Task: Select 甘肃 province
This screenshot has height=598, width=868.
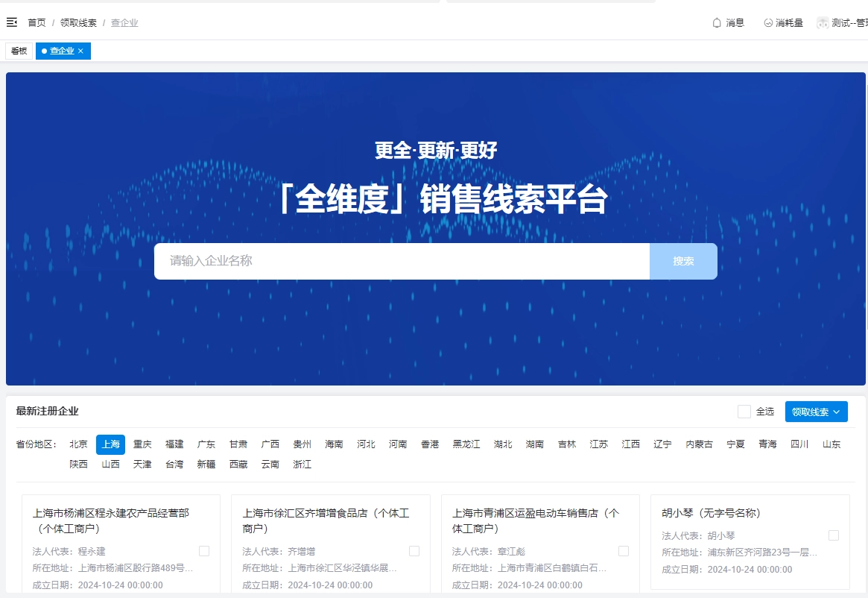Action: point(238,444)
